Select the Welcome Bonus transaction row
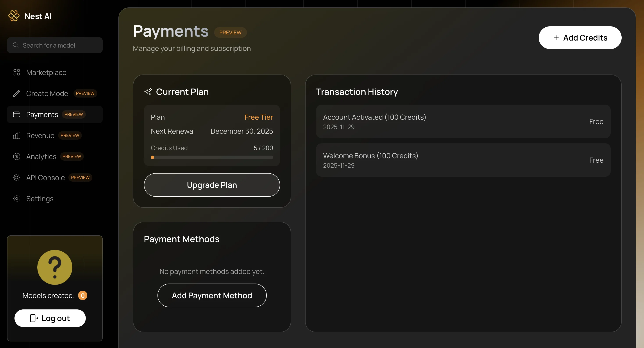 [x=463, y=160]
